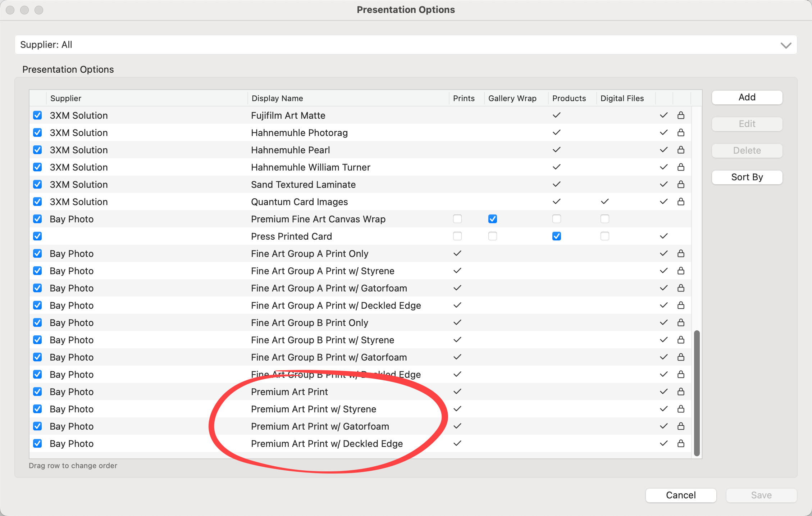Click the Cancel button
812x516 pixels.
click(x=681, y=495)
